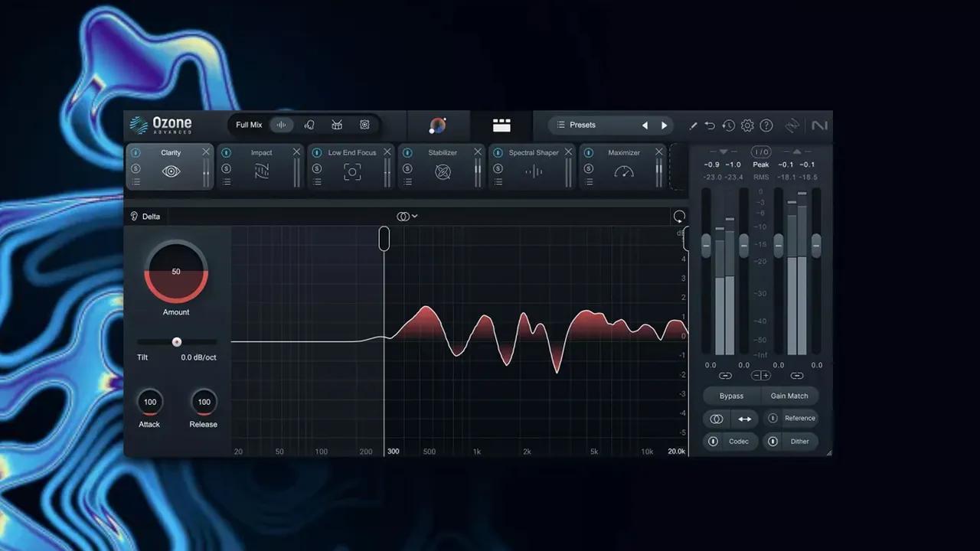Click the stereo circles button near Codec

point(717,419)
